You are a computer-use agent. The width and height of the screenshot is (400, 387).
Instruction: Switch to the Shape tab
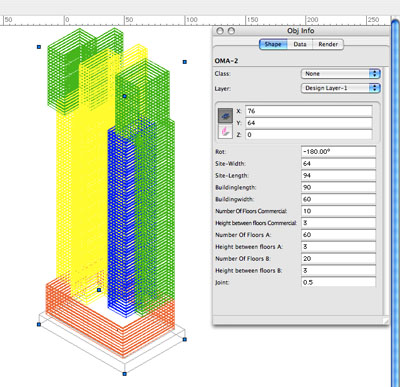coord(273,44)
